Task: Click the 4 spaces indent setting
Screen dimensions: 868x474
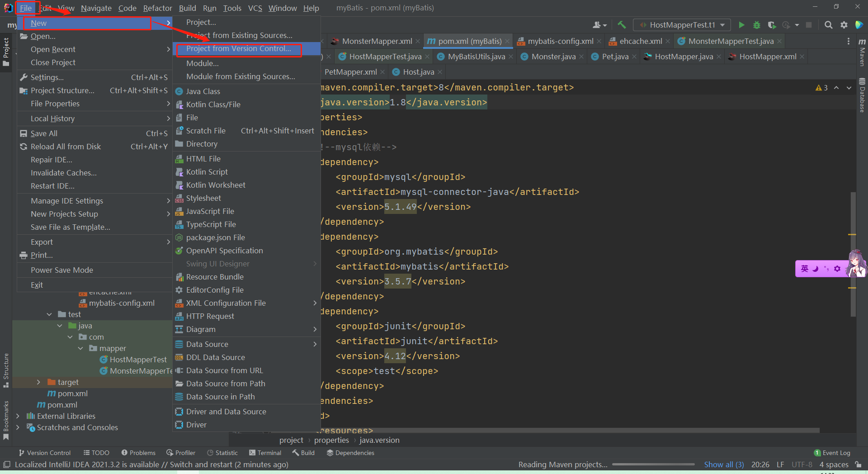Action: click(834, 465)
